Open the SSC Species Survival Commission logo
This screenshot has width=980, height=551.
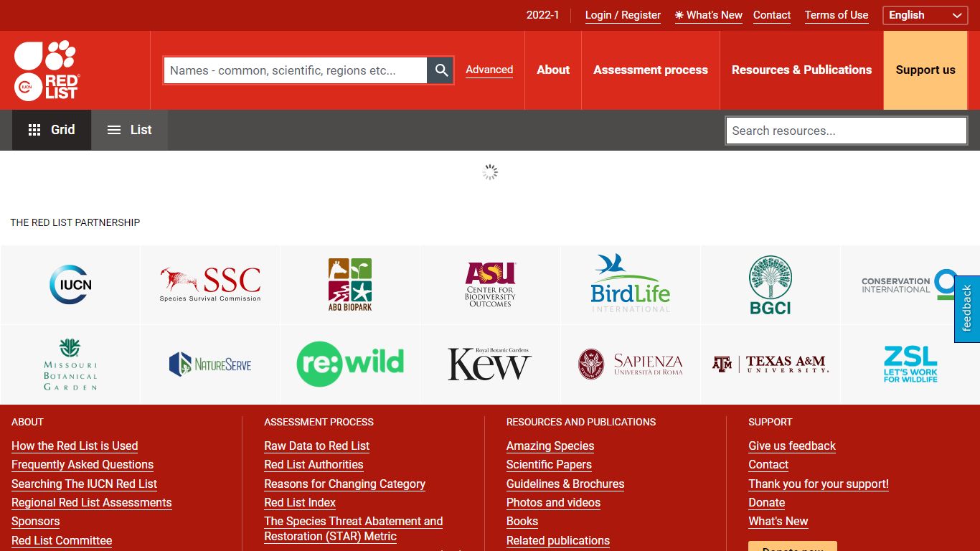pos(210,285)
